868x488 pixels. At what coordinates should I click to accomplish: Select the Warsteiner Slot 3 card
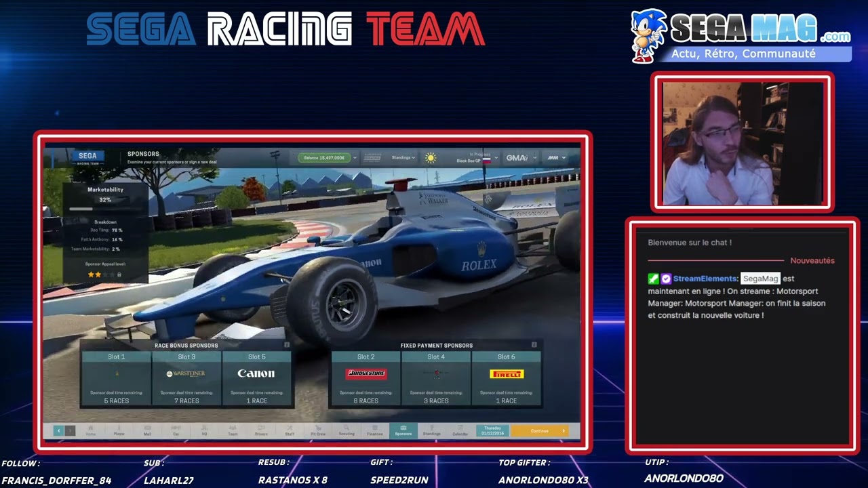pyautogui.click(x=186, y=378)
